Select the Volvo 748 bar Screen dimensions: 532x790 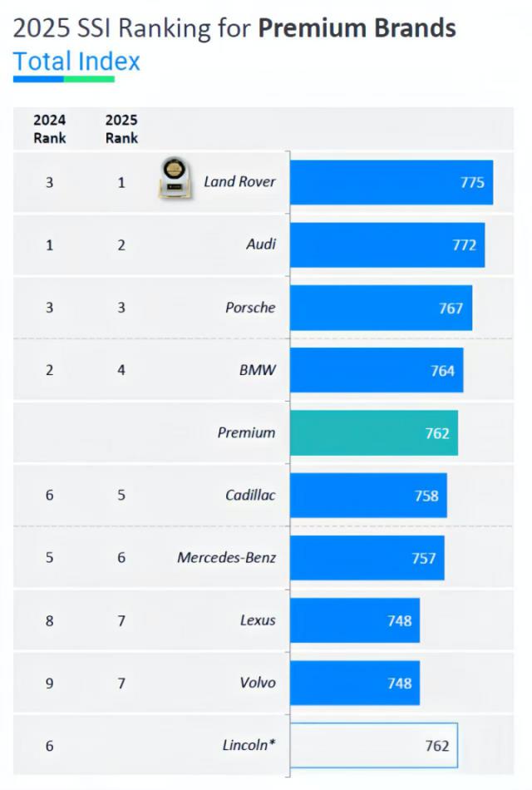(x=354, y=683)
